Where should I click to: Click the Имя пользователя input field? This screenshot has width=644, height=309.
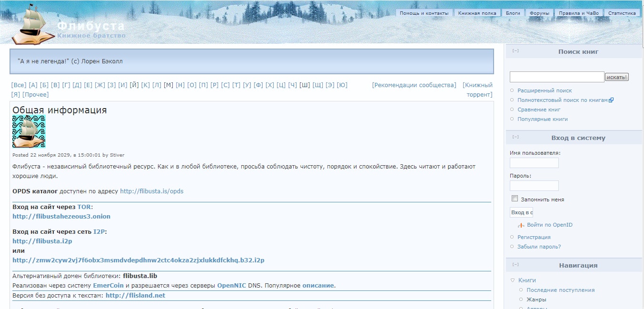coord(534,163)
